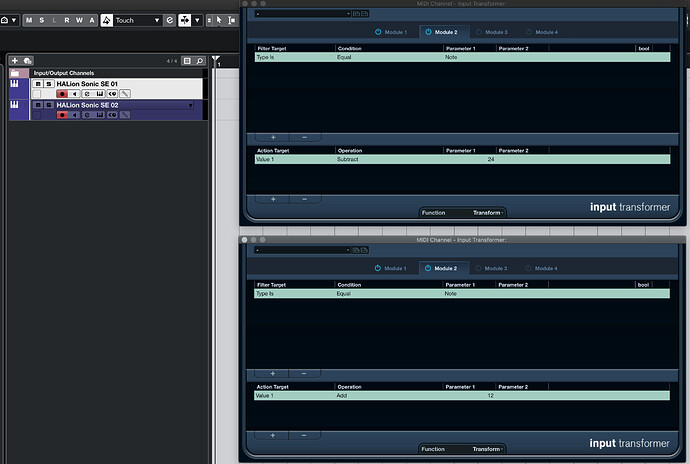Screen dimensions: 690x464
Task: Toggle the auto-scroll icon in the toolbar
Action: pyautogui.click(x=185, y=20)
